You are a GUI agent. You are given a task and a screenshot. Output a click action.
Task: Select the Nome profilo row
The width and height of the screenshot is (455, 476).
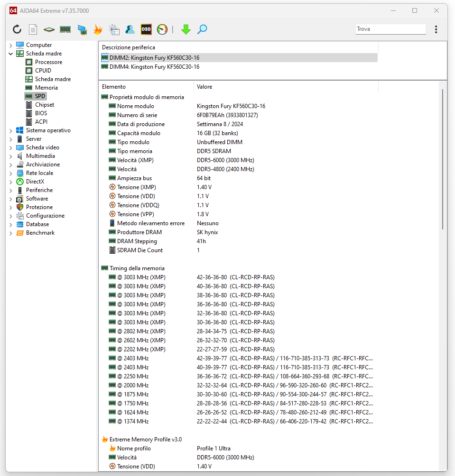[239, 449]
